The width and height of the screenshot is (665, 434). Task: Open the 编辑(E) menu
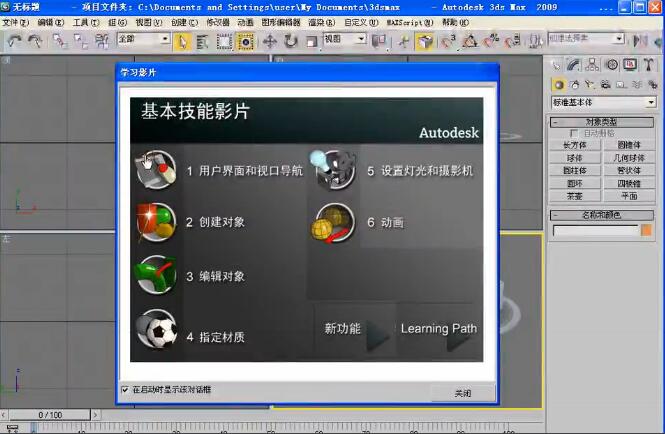coord(50,22)
